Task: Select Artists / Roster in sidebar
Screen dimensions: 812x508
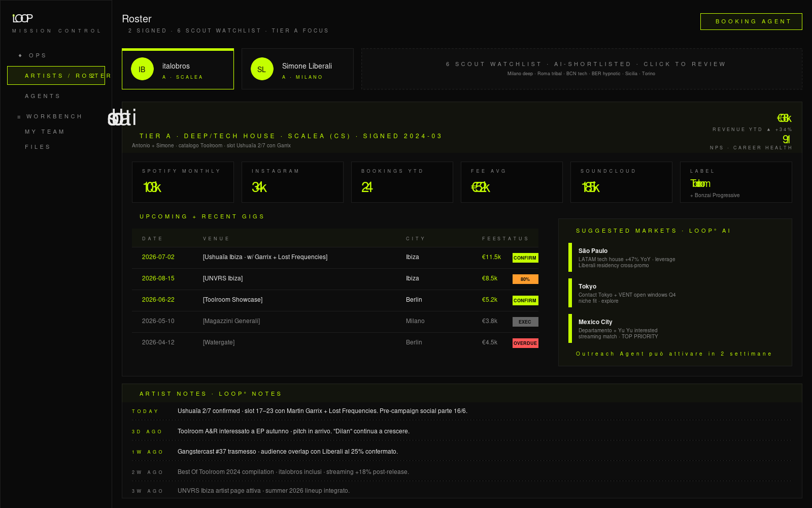Action: coord(56,76)
